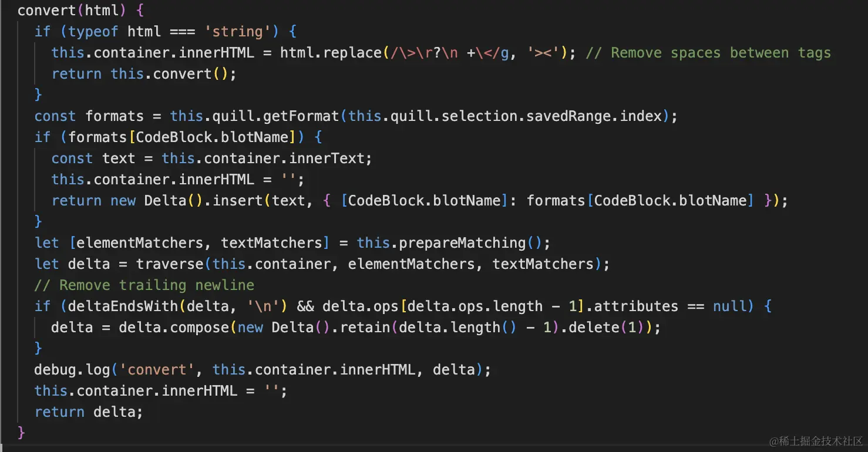The height and width of the screenshot is (452, 868).
Task: Click the 'return new Delta().insert' line
Action: tap(419, 201)
